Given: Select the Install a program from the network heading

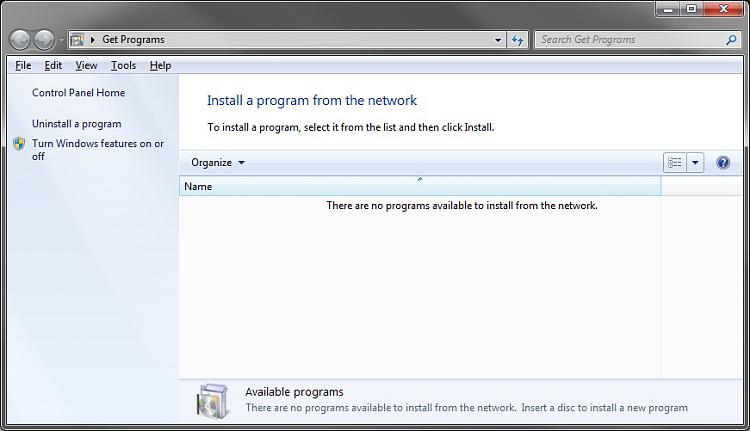Looking at the screenshot, I should [312, 100].
